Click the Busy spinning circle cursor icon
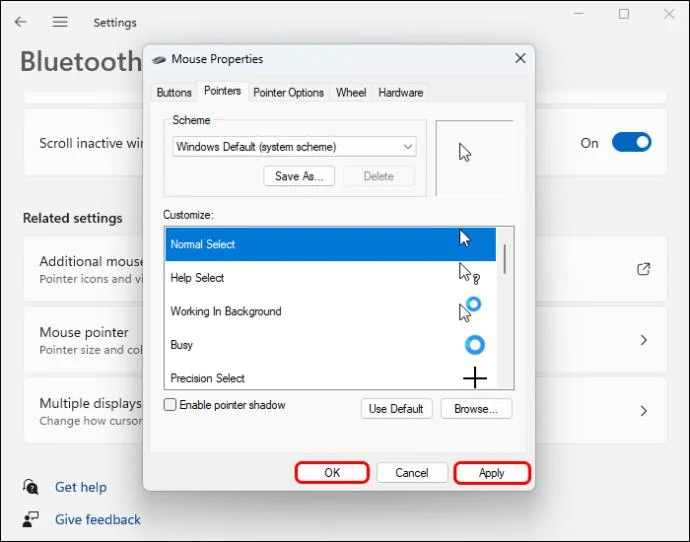 tap(474, 344)
